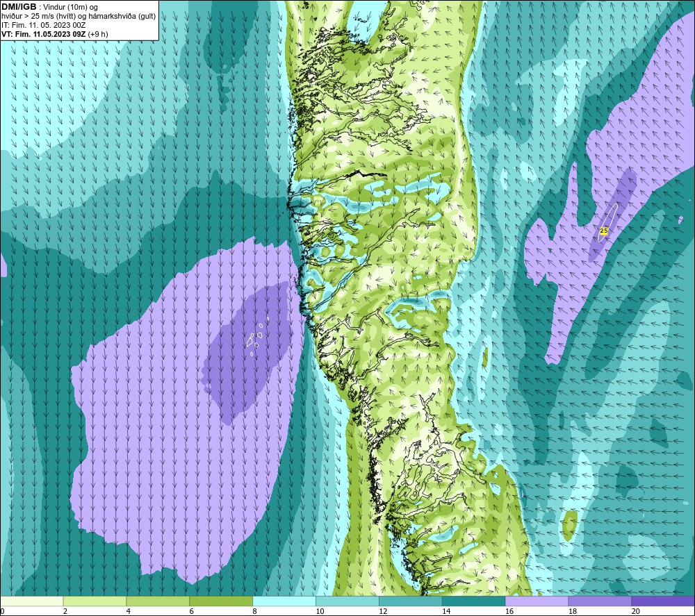Click the legend scale label "0"
Image resolution: width=695 pixels, height=616 pixels.
(2, 611)
